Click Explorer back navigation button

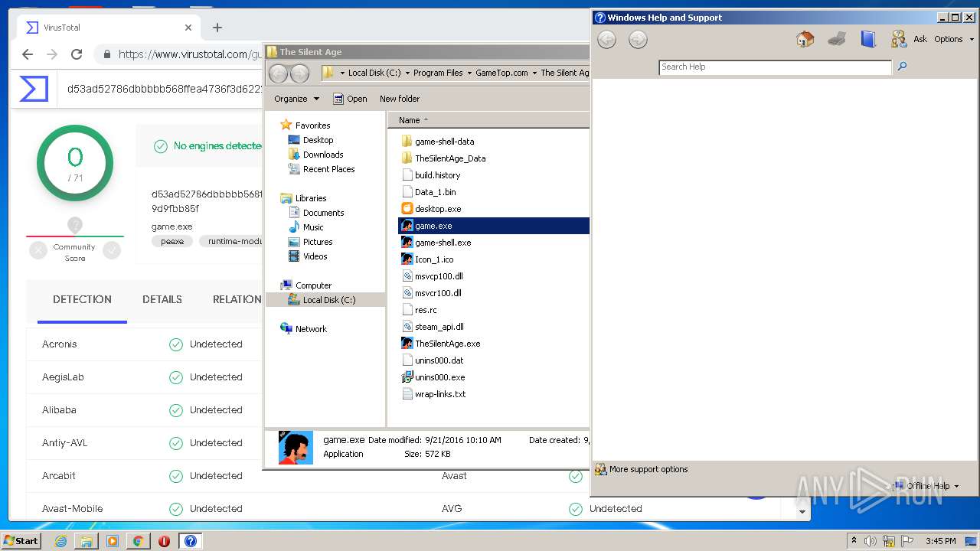[278, 73]
